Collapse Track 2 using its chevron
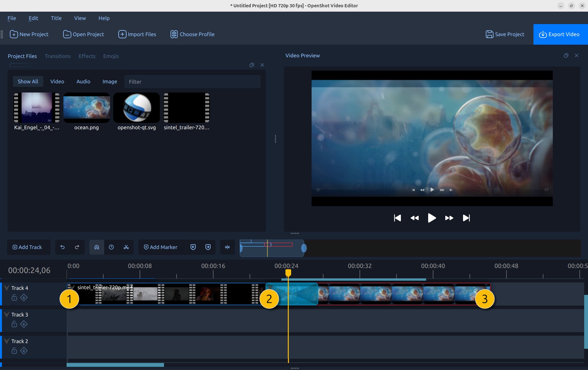Screen dimensions: 588x370 6,341
